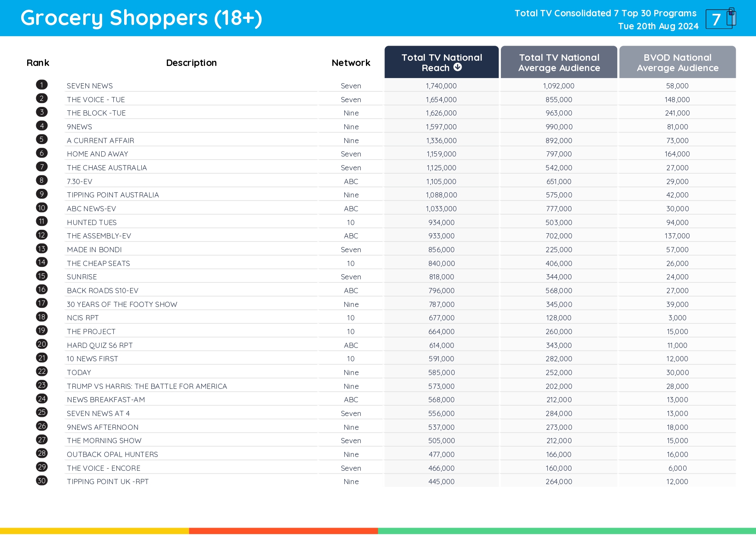Open the SEVEN NEWS program entry
The height and width of the screenshot is (535, 756).
(90, 85)
